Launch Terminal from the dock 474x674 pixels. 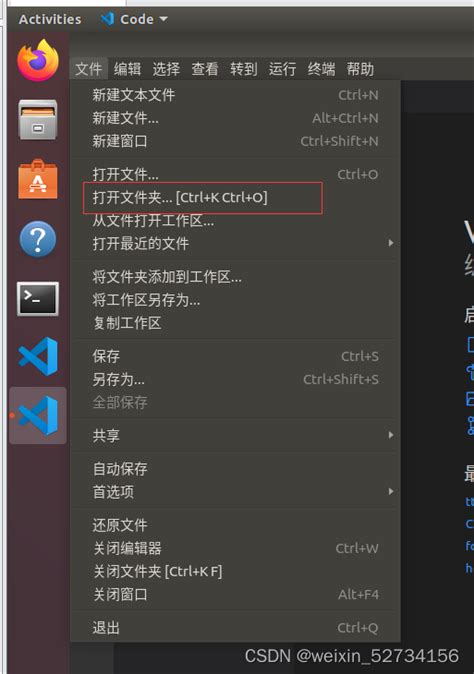tap(38, 299)
